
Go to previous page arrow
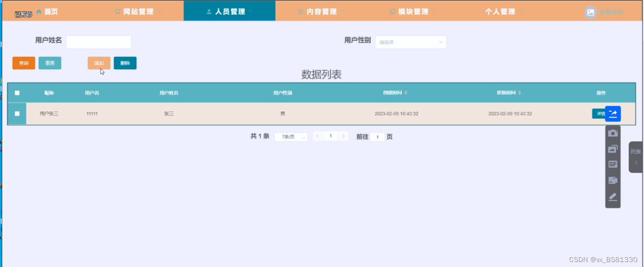pyautogui.click(x=318, y=136)
